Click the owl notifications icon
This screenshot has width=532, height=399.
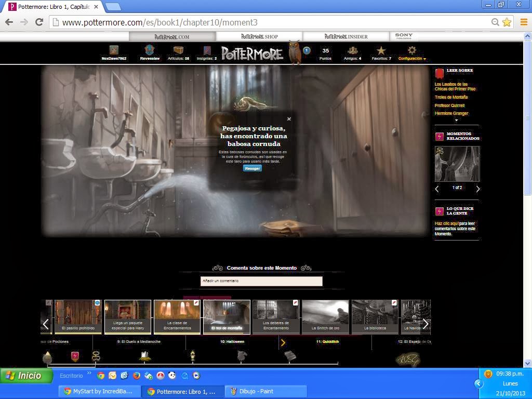tap(295, 52)
